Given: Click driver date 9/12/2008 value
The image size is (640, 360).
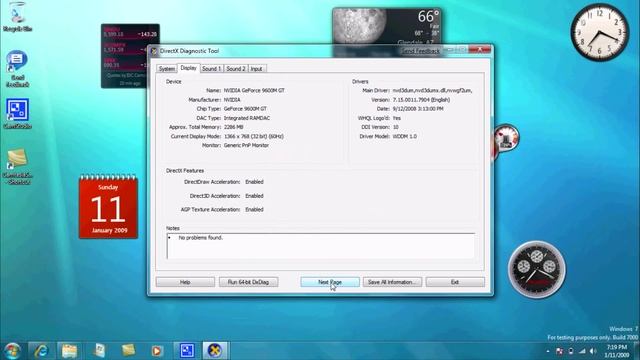Looking at the screenshot, I should (x=418, y=109).
